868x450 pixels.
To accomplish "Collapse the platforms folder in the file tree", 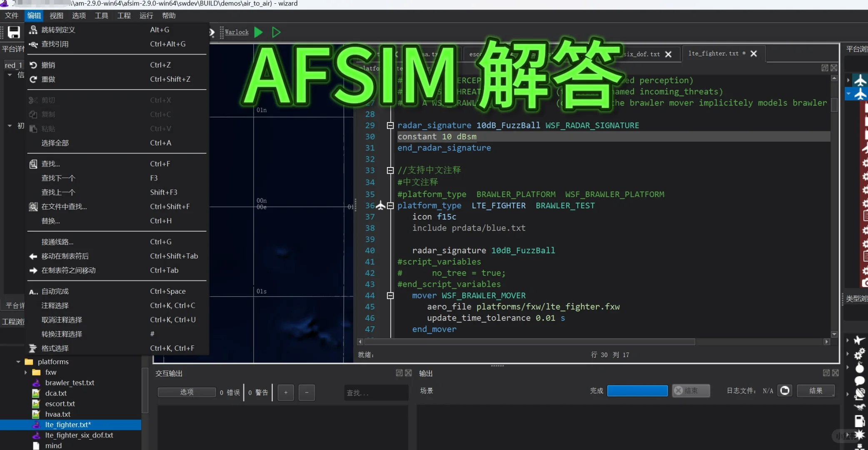I will [x=18, y=361].
